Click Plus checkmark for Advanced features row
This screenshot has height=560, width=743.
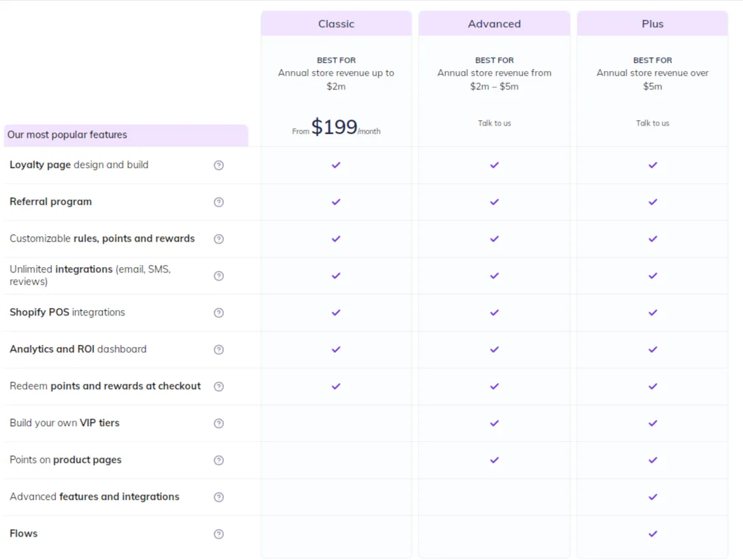pos(652,497)
